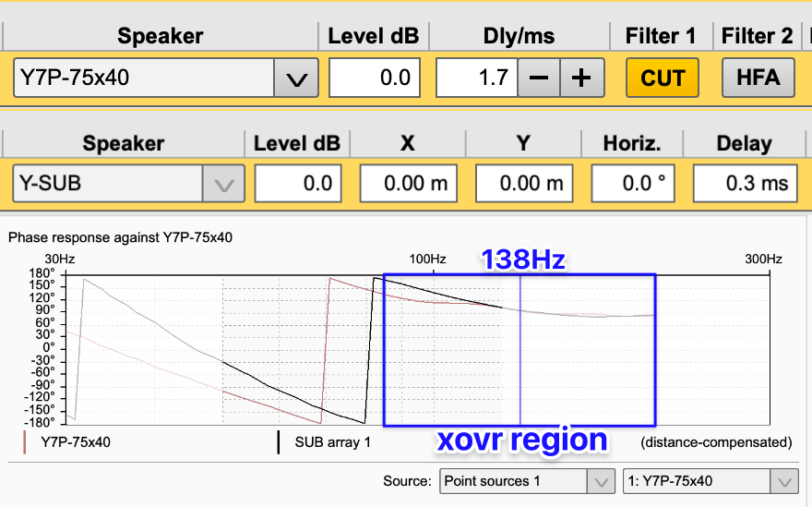The width and height of the screenshot is (812, 507).
Task: Open the Y-SUB speaker dropdown arrow
Action: [x=223, y=184]
